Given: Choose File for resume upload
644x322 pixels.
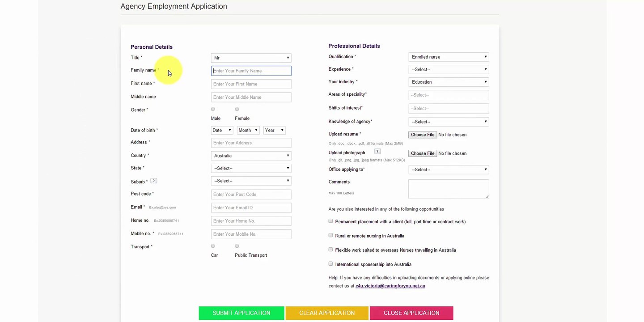Looking at the screenshot, I should coord(423,135).
